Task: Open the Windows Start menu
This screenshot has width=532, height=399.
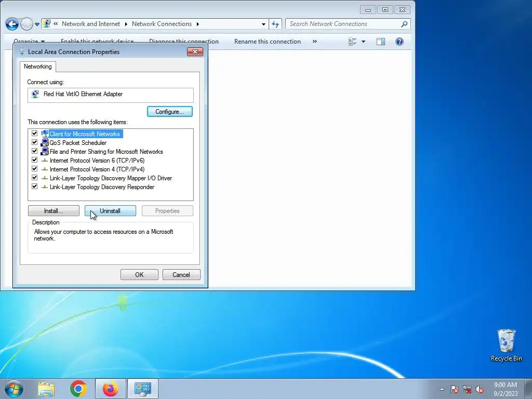Action: click(x=14, y=389)
